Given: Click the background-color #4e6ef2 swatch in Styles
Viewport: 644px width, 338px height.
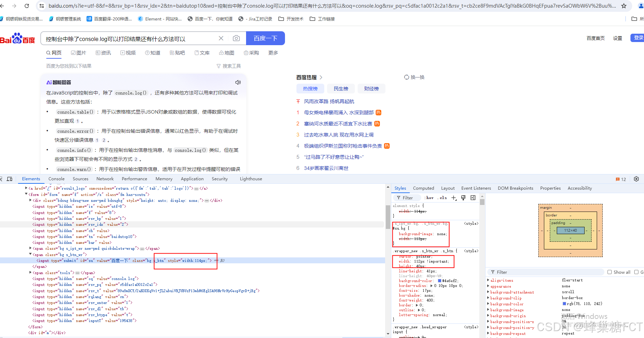Looking at the screenshot, I should click(439, 281).
